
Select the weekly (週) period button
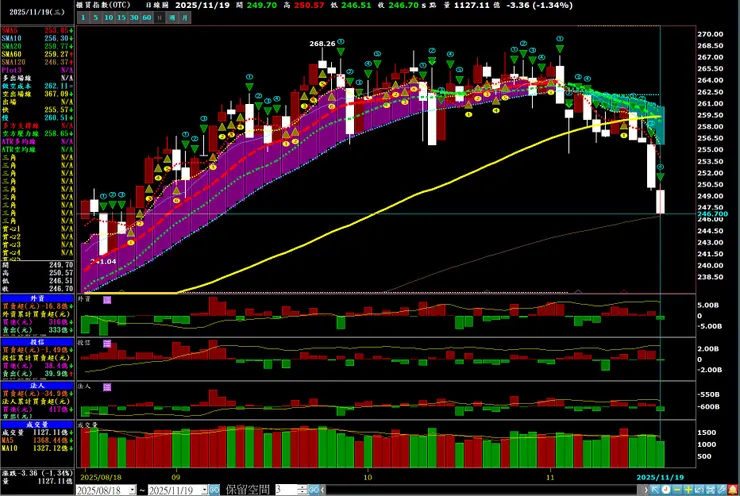172,17
